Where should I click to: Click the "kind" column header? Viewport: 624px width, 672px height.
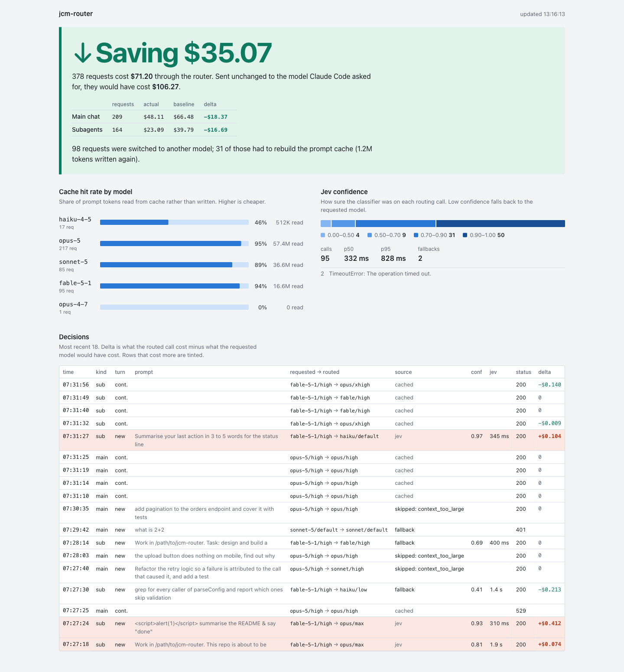[101, 372]
